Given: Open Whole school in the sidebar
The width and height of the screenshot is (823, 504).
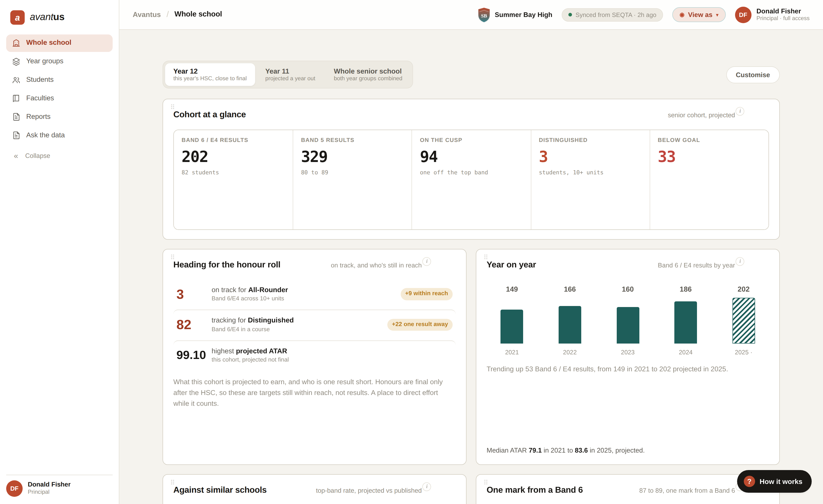Looking at the screenshot, I should click(x=59, y=43).
